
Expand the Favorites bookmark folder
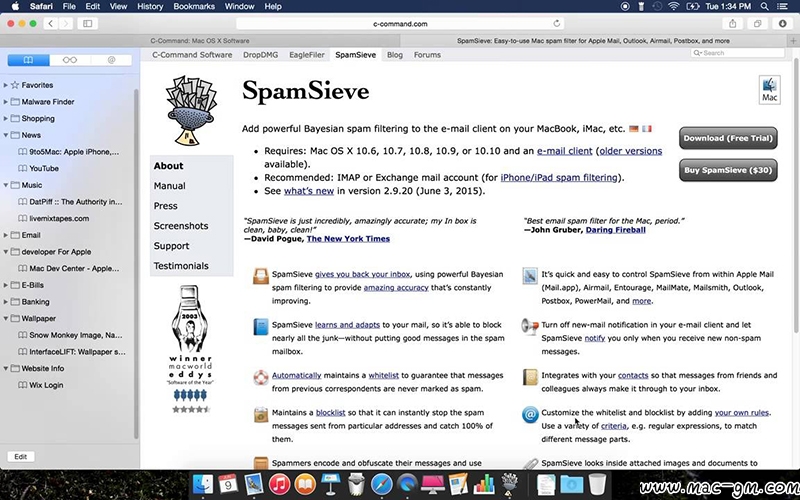[x=6, y=85]
